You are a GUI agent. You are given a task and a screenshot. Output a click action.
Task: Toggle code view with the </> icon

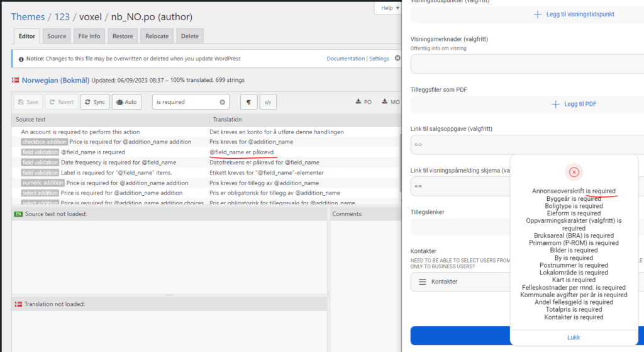pos(268,102)
